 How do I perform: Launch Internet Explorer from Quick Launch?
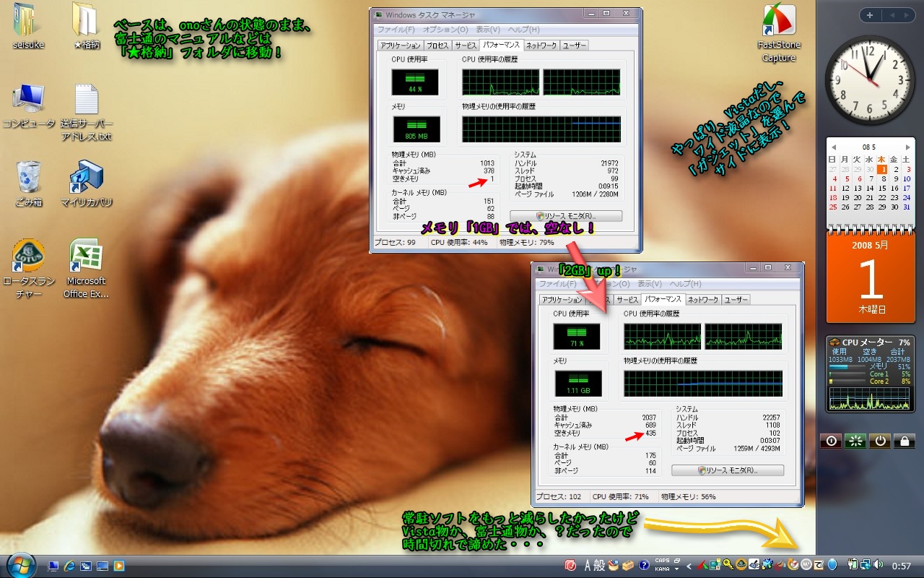pos(69,566)
